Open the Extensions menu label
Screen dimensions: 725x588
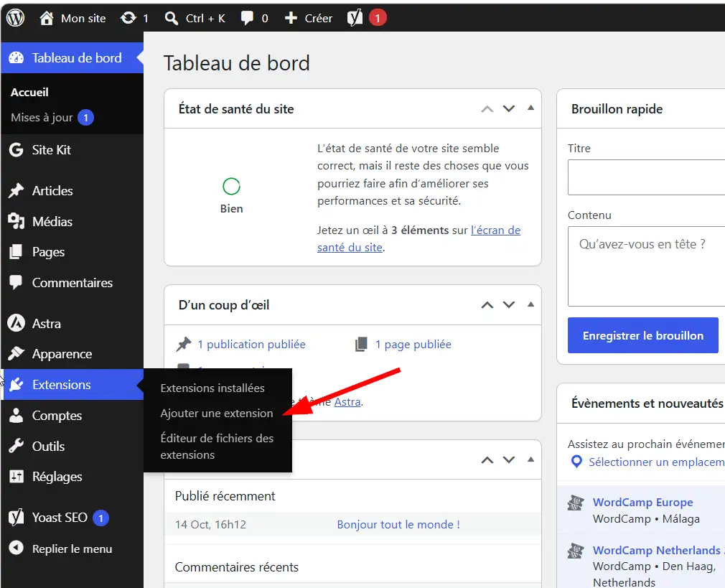pyautogui.click(x=62, y=384)
